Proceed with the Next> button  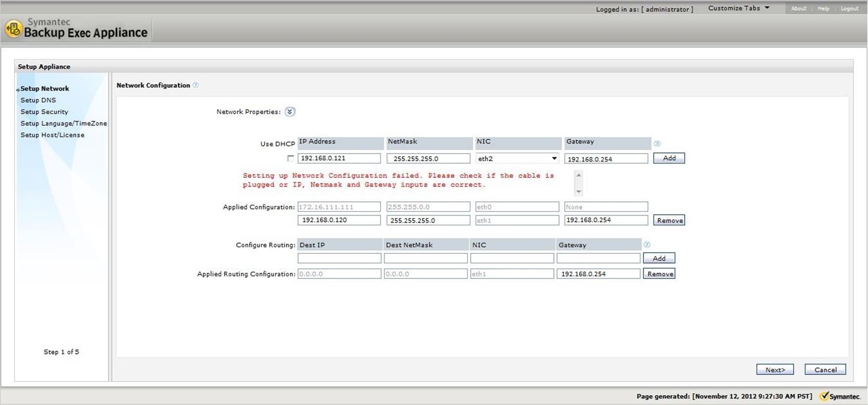click(x=775, y=370)
